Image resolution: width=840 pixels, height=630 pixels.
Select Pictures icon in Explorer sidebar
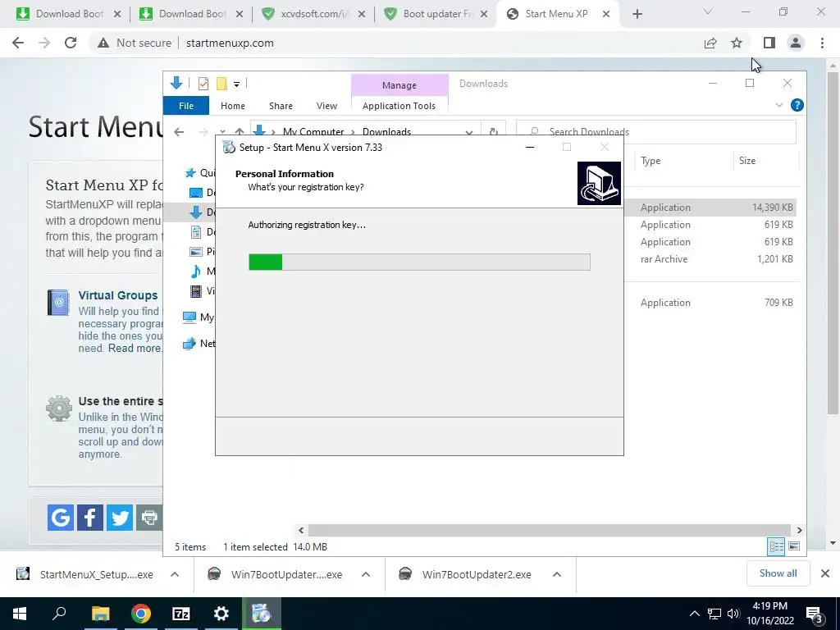[196, 251]
